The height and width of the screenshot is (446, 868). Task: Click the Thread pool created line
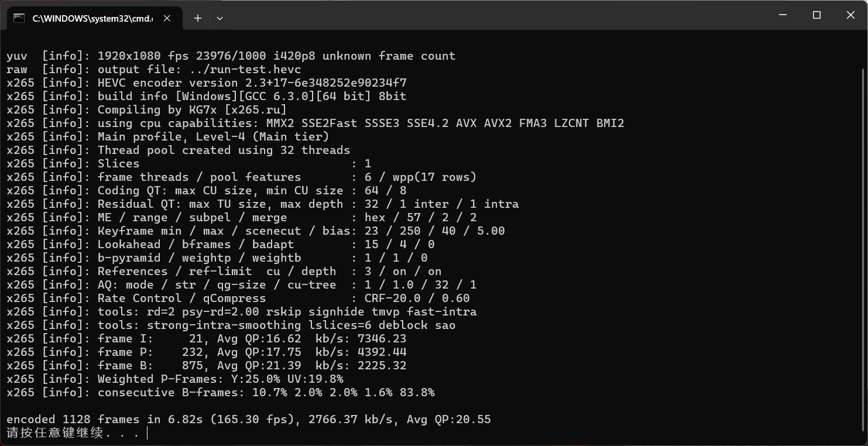[179, 150]
